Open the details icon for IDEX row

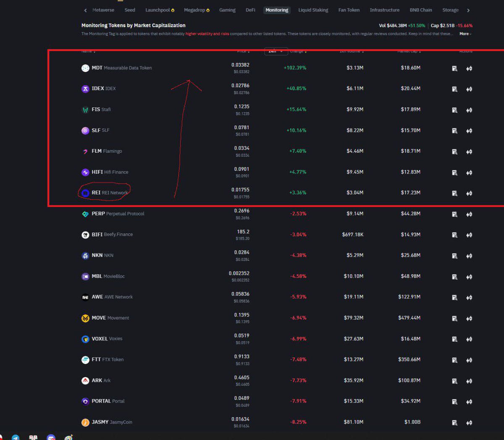(454, 89)
